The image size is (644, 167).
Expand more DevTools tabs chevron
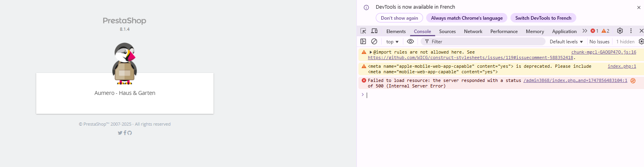(x=585, y=31)
